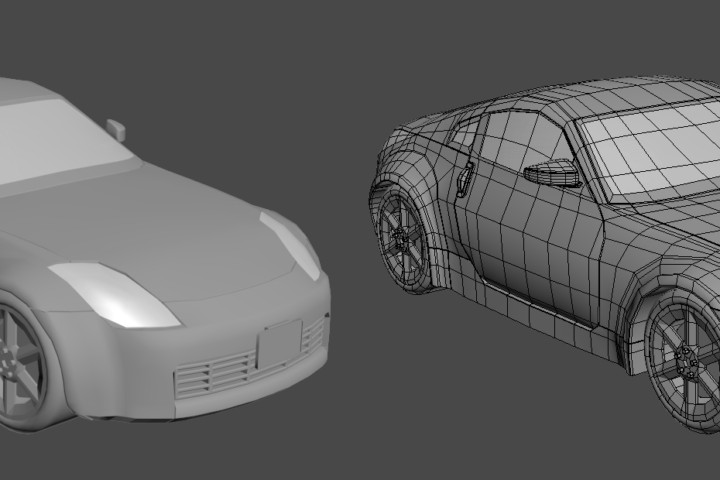Select the front bumper grille slats
720x480 pixels.
[215, 373]
